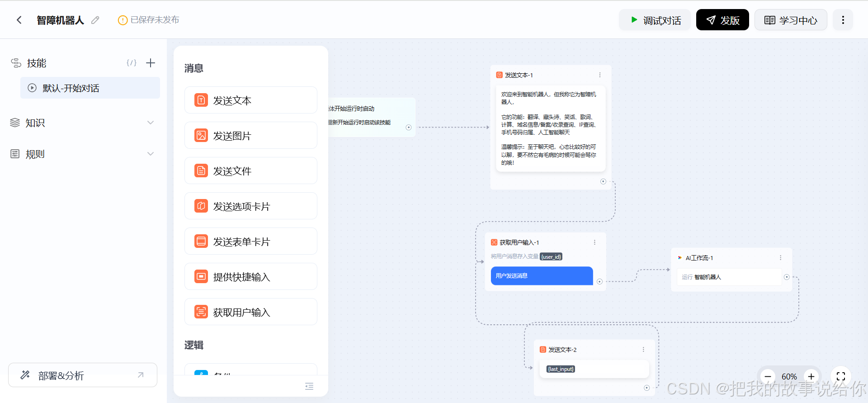Screen dimensions: 868x403
Task: Click the 技能 section header
Action: click(x=36, y=63)
